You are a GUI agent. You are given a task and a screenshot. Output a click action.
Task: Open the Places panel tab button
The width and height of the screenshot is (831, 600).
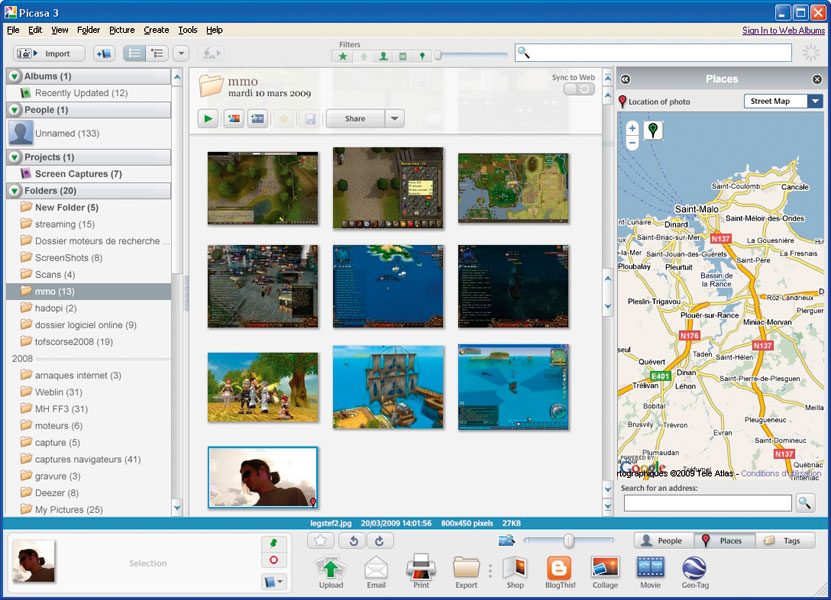724,541
